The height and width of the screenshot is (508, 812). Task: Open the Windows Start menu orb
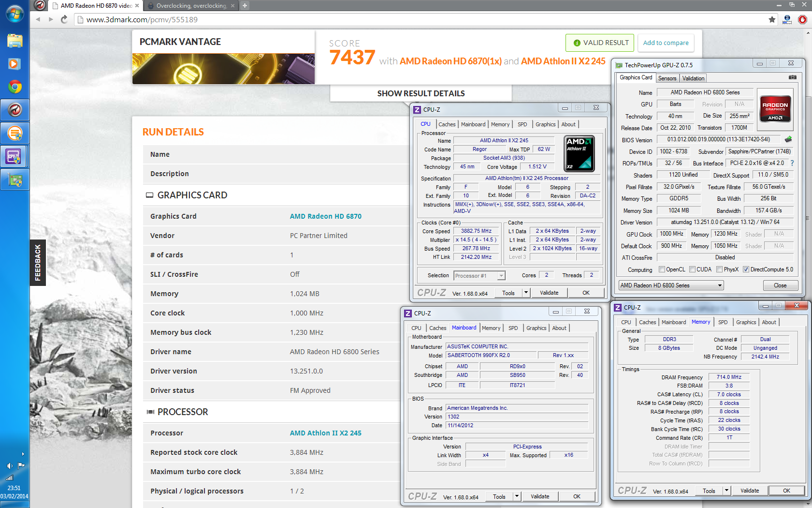click(x=14, y=14)
